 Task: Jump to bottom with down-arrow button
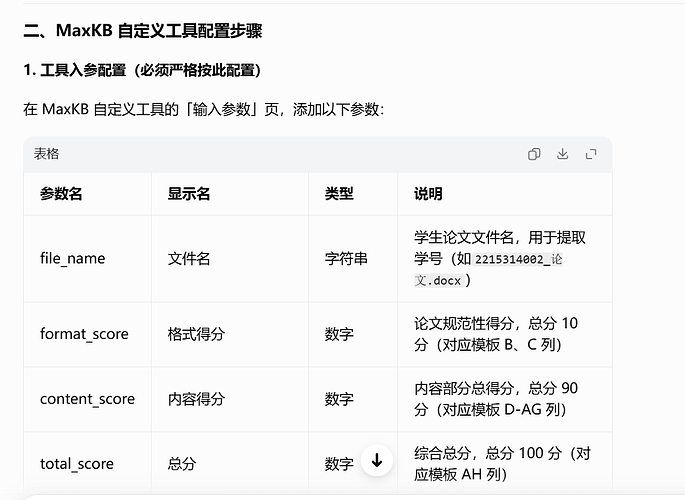coord(377,460)
